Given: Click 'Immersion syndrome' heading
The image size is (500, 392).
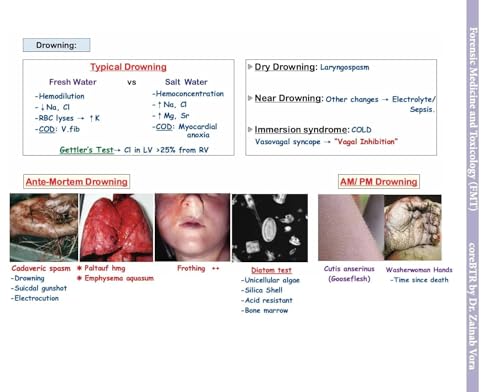Looking at the screenshot, I should point(301,130).
